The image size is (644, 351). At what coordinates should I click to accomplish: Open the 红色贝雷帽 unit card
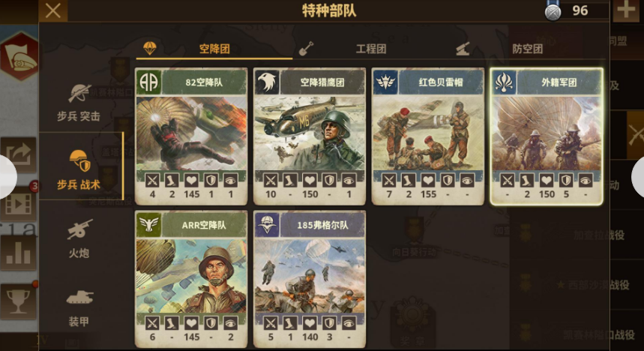427,136
